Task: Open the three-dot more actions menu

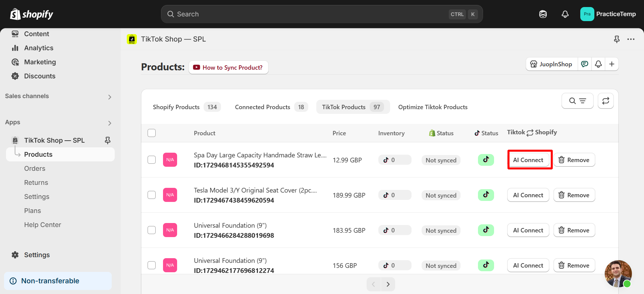Action: (631, 39)
